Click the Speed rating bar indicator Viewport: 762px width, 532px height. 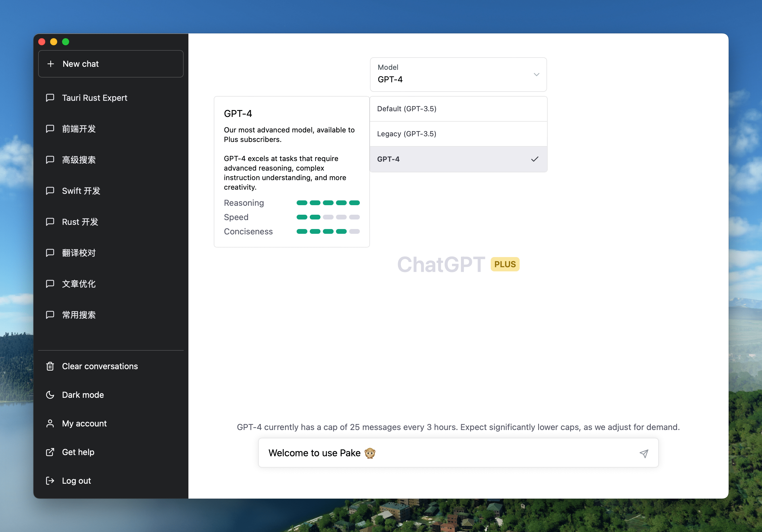328,217
